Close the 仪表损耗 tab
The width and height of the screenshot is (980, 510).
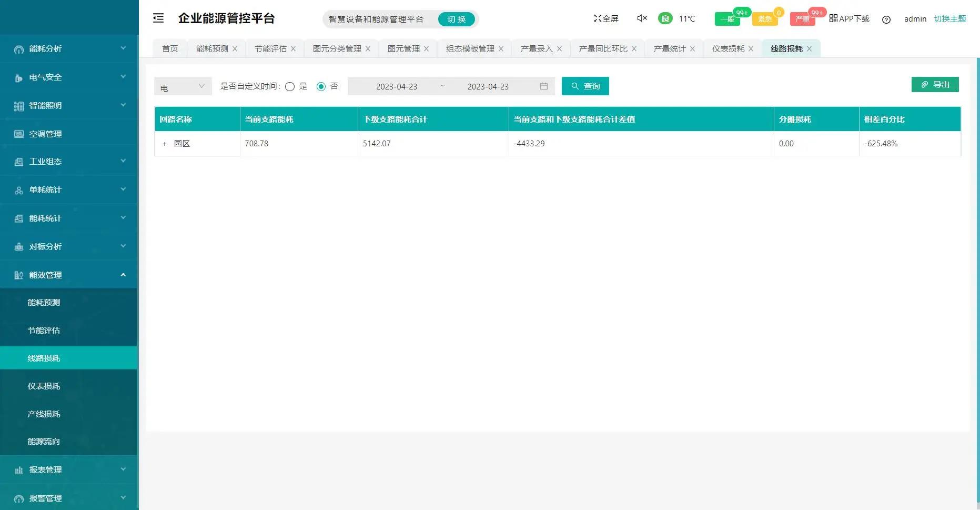click(x=751, y=48)
